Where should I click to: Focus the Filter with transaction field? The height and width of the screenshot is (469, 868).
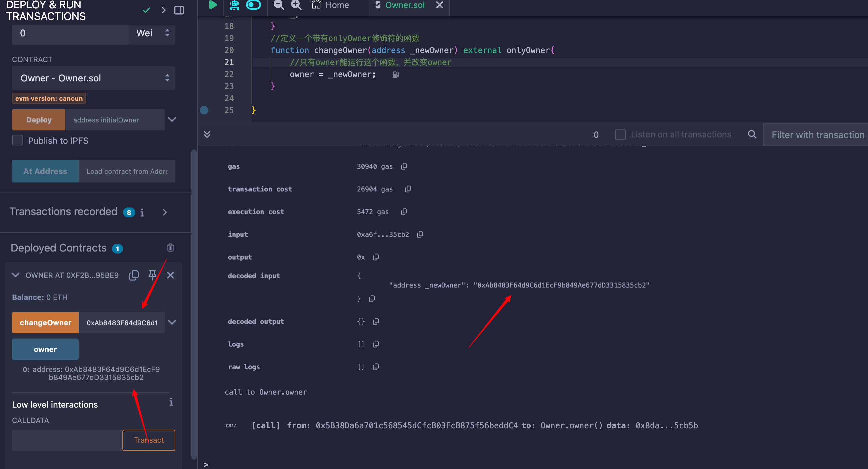[x=815, y=134]
